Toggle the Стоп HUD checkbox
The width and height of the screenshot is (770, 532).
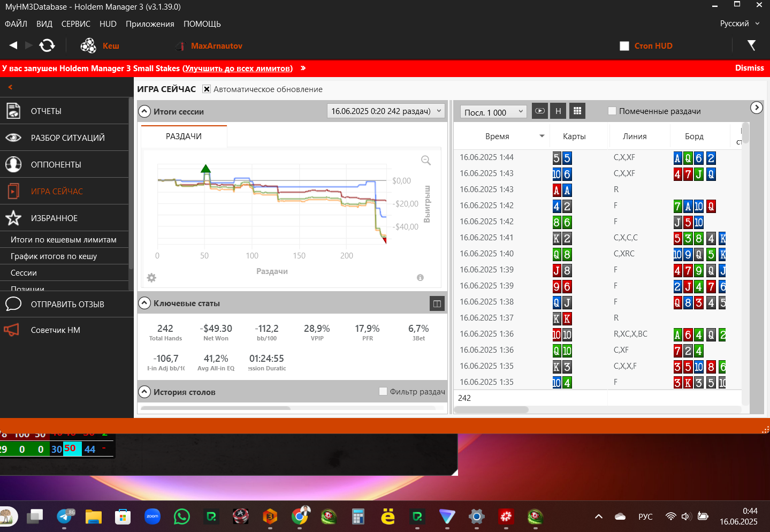click(x=624, y=46)
